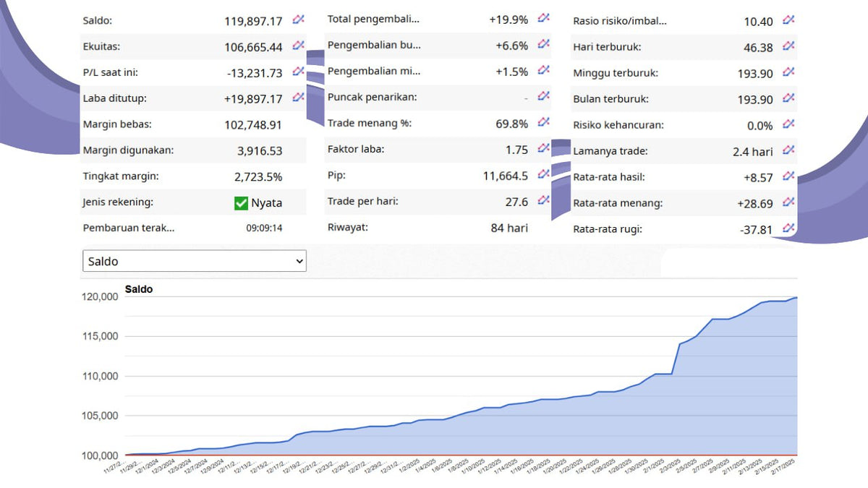Open chart icon for Trade menang %
Image resolution: width=868 pixels, height=488 pixels.
click(544, 123)
